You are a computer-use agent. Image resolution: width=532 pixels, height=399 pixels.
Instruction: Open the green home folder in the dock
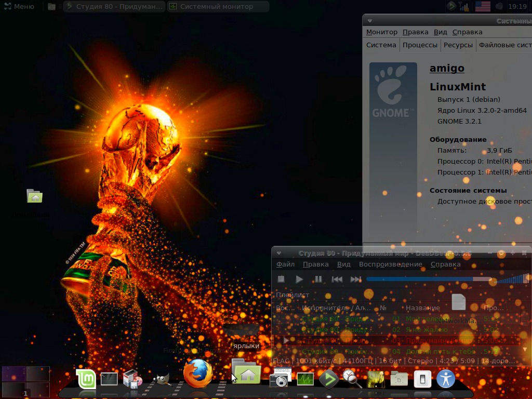247,372
